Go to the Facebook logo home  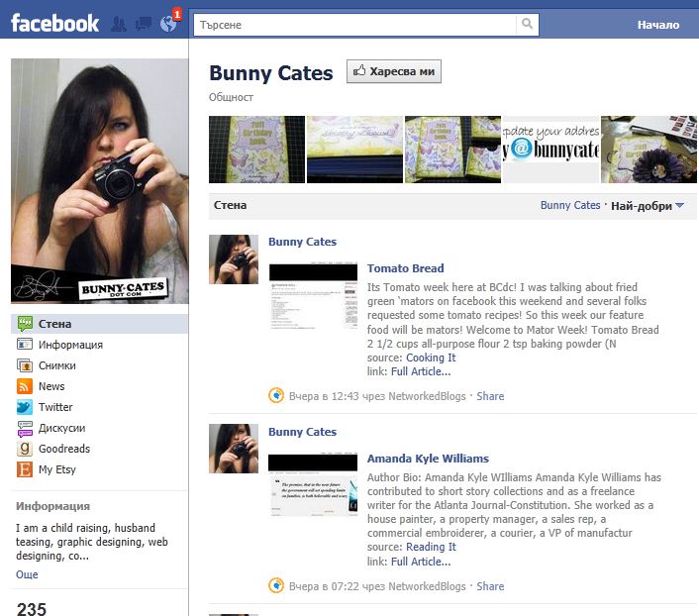point(54,23)
